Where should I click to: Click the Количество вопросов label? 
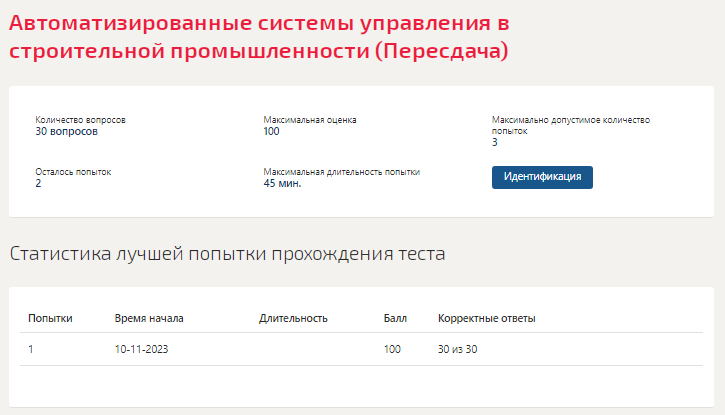click(80, 120)
